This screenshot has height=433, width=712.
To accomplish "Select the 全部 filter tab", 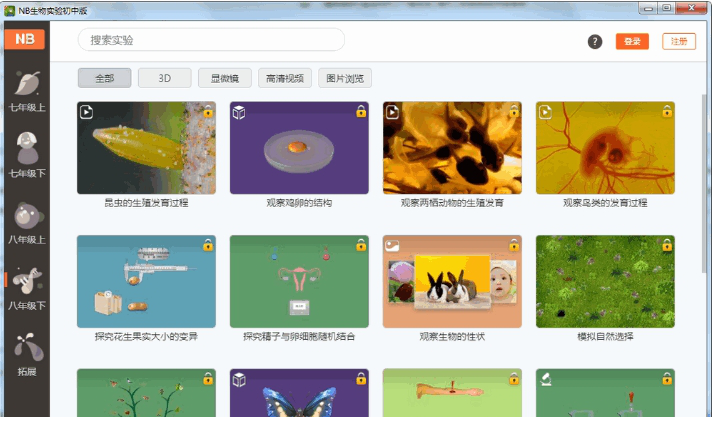I will [x=104, y=78].
